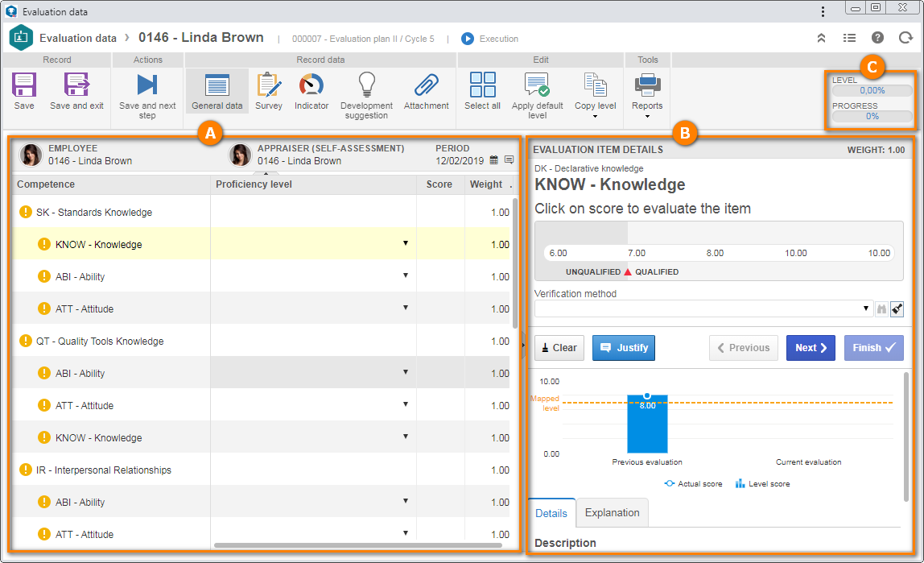
Task: Expand the Reports dropdown arrow
Action: point(648,117)
